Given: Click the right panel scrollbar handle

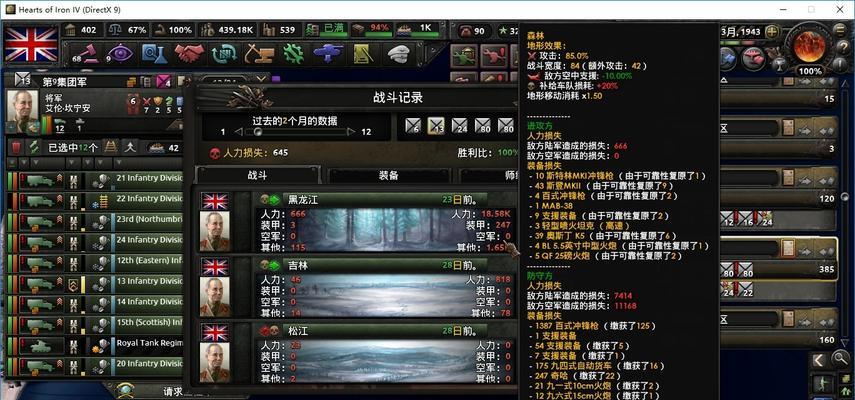Looking at the screenshot, I should 845,197.
